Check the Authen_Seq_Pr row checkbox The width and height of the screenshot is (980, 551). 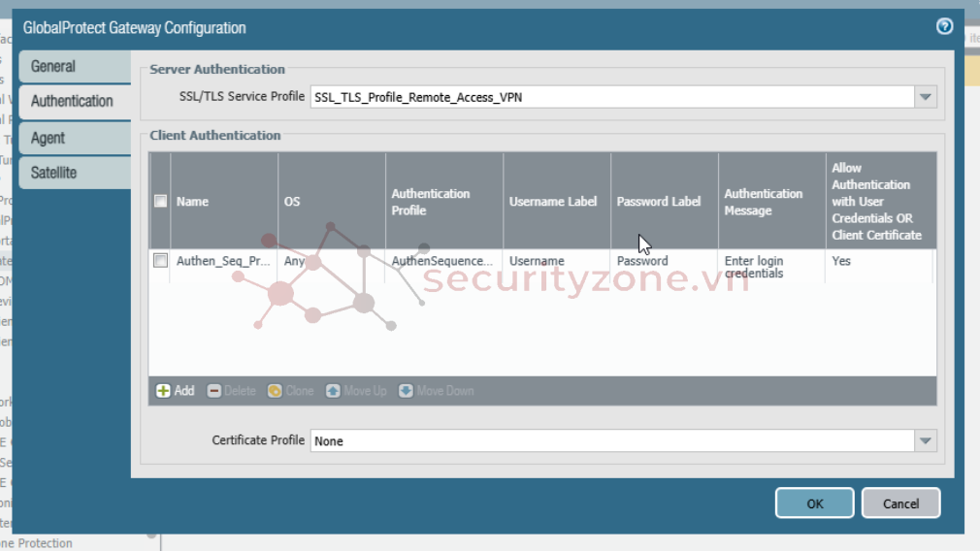(160, 261)
